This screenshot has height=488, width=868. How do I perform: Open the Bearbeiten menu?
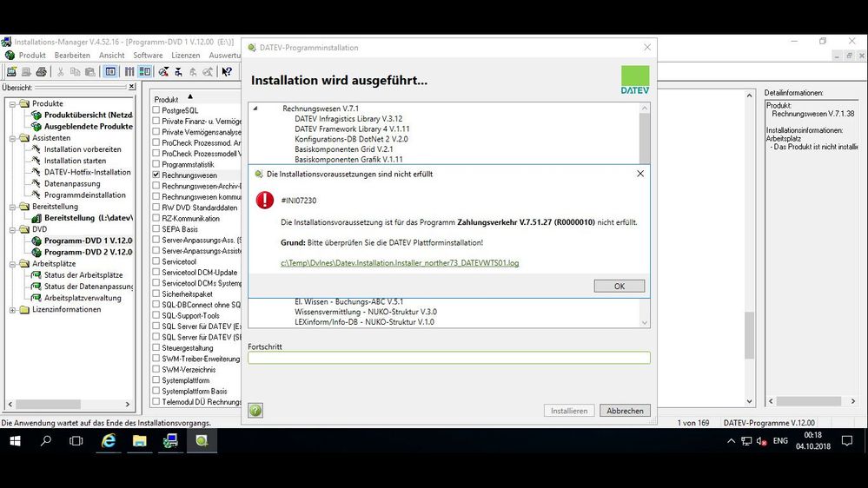click(x=72, y=56)
